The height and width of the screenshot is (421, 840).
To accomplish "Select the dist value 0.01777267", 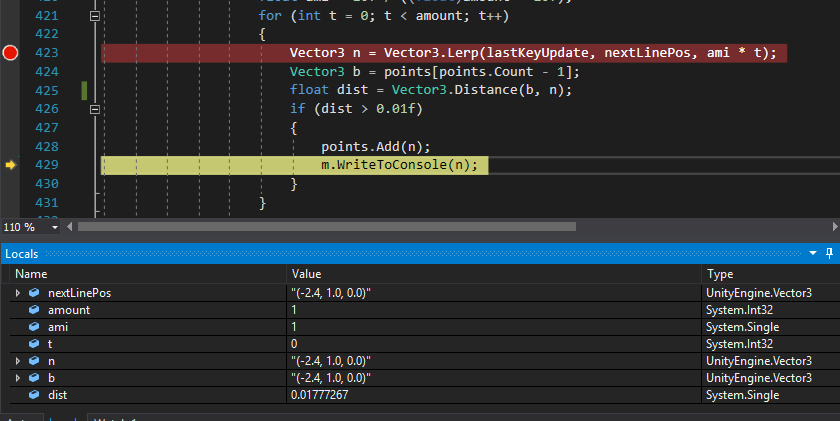I will tap(320, 395).
